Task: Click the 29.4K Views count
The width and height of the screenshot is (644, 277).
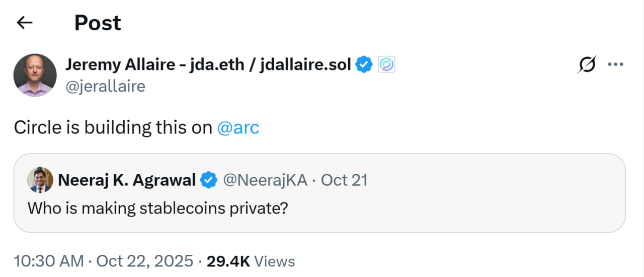Action: pos(251,261)
